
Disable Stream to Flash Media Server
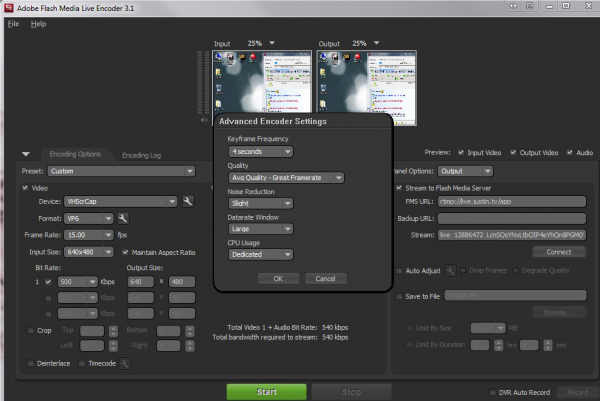click(399, 186)
